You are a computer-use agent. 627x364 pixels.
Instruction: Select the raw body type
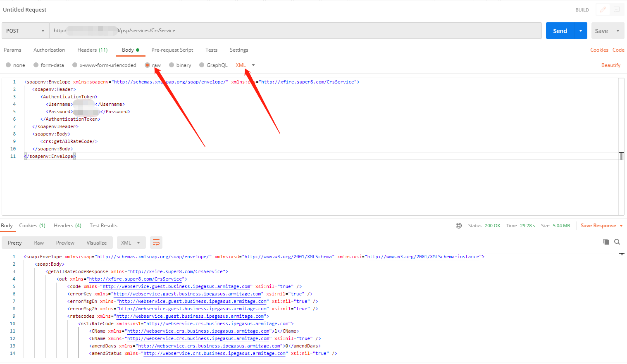(x=148, y=65)
